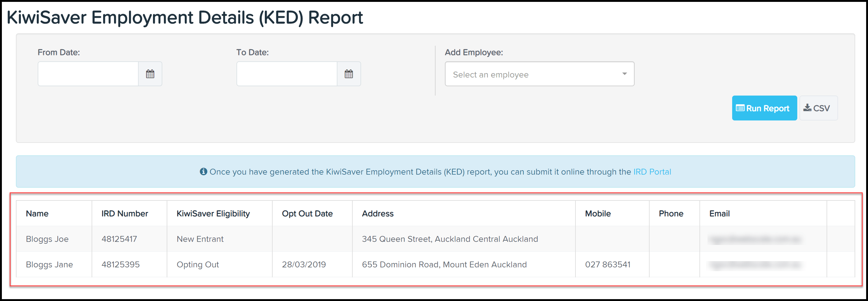The image size is (868, 301).
Task: Expand the Add Employee selection list
Action: pos(539,74)
